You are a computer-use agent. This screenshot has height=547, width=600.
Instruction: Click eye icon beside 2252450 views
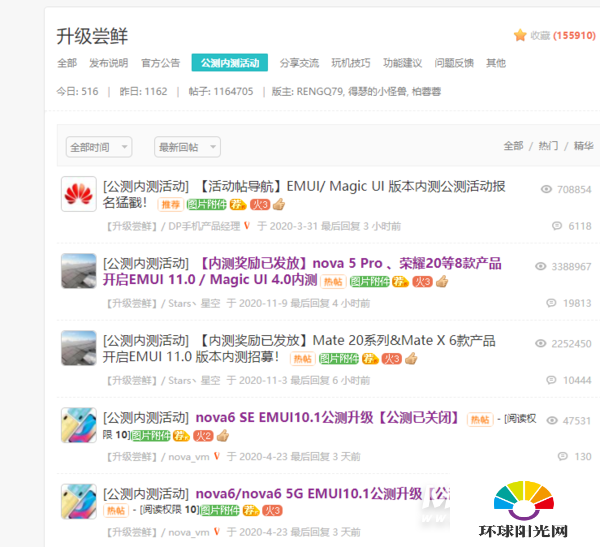coord(541,343)
